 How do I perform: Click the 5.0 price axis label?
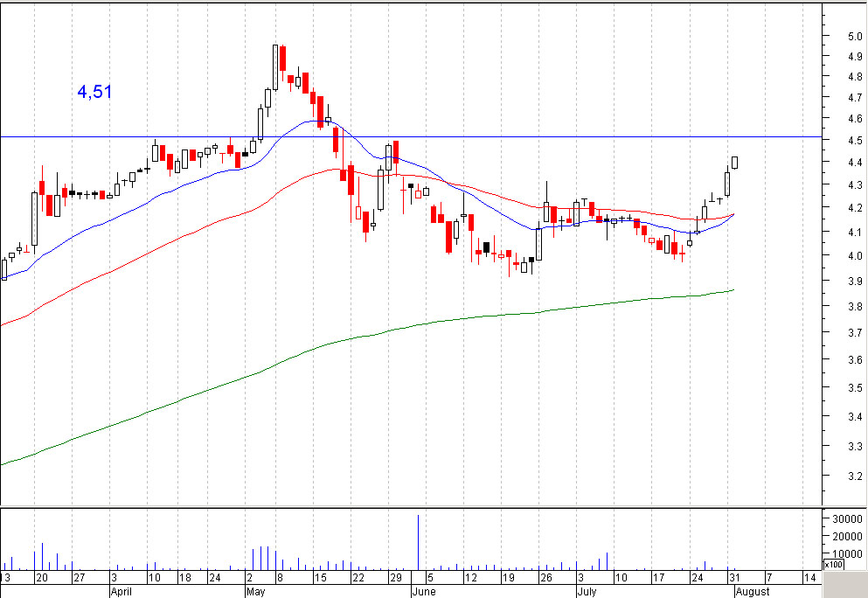(855, 37)
